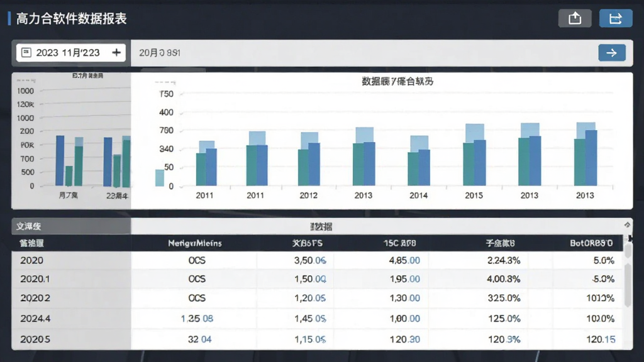Click the NetigmMieins column header
This screenshot has height=362, width=644.
click(x=195, y=243)
